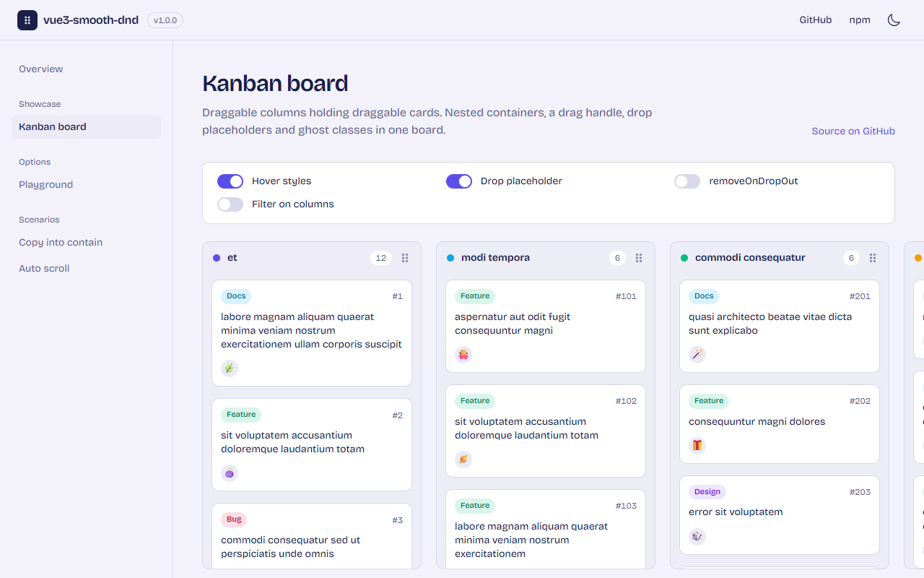The image size is (924, 578).
Task: Click the Feature tag on card #101
Action: tap(475, 296)
